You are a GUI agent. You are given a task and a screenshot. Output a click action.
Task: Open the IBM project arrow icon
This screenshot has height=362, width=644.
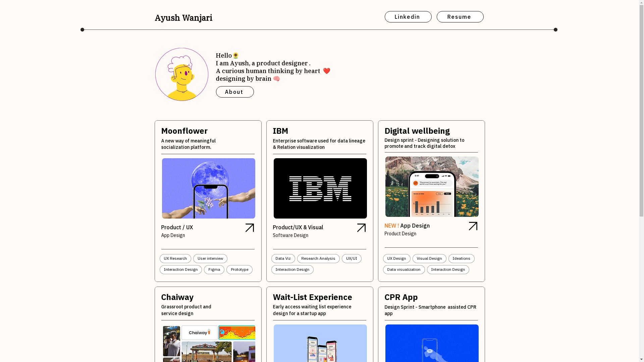click(361, 228)
